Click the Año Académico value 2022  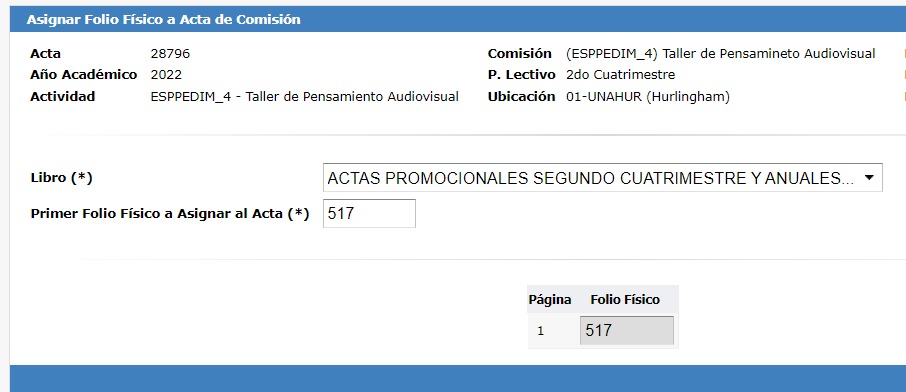pos(166,75)
